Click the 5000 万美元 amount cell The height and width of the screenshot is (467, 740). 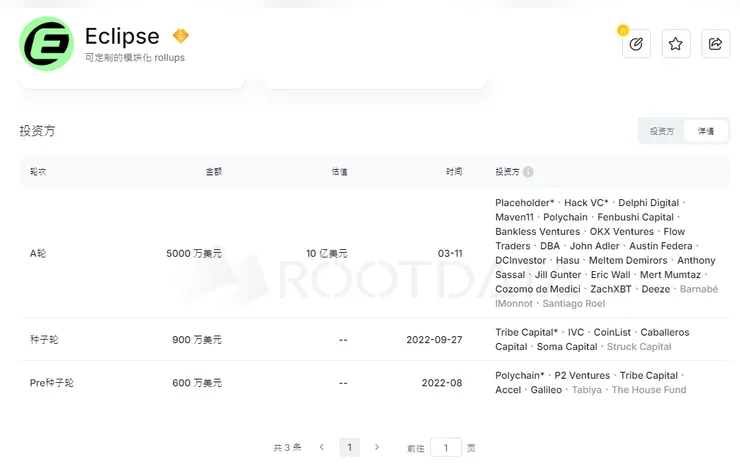(193, 253)
